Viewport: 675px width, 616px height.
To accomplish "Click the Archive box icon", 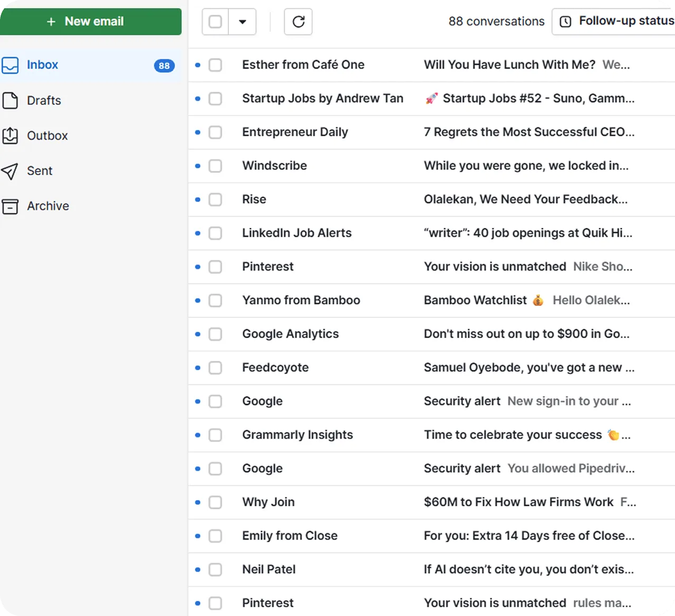I will 10,206.
